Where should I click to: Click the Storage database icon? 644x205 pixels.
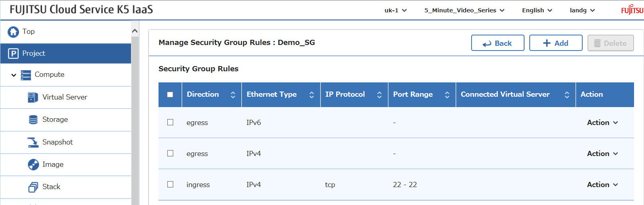click(x=33, y=119)
